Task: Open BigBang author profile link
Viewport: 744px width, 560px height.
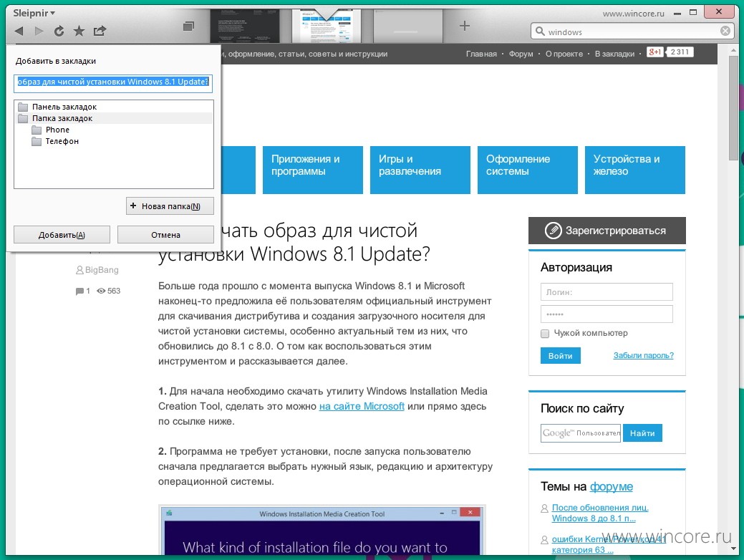Action: (x=102, y=270)
